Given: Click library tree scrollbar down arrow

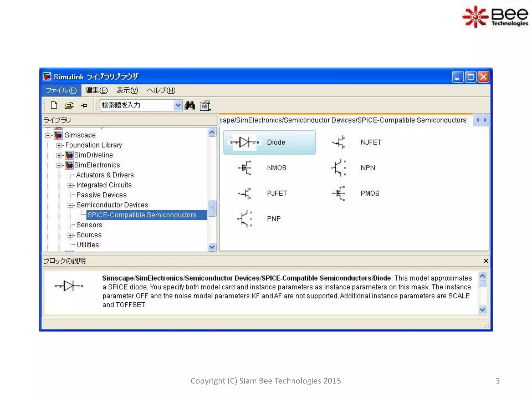Looking at the screenshot, I should [x=212, y=247].
